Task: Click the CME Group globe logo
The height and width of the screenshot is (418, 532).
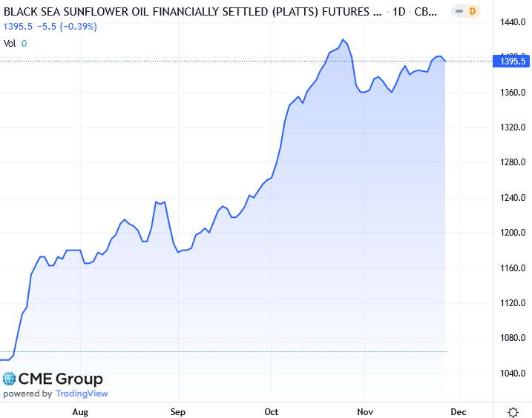Action: [x=9, y=379]
